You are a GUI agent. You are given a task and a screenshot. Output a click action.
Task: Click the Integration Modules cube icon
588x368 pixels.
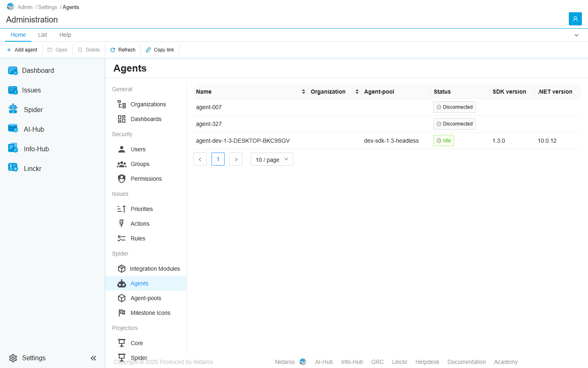pos(122,269)
